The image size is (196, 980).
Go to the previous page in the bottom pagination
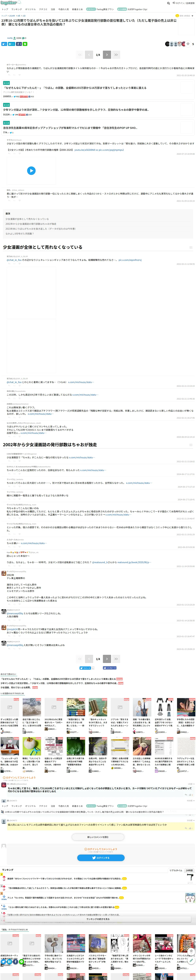click(x=89, y=659)
